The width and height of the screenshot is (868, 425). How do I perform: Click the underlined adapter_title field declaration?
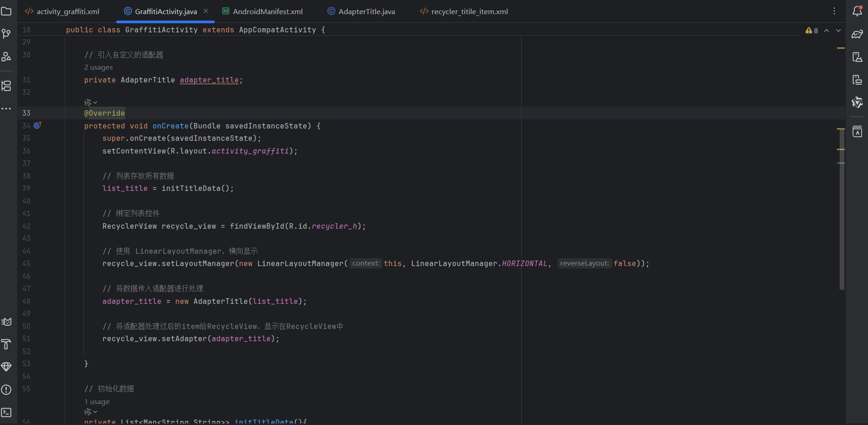pos(209,80)
